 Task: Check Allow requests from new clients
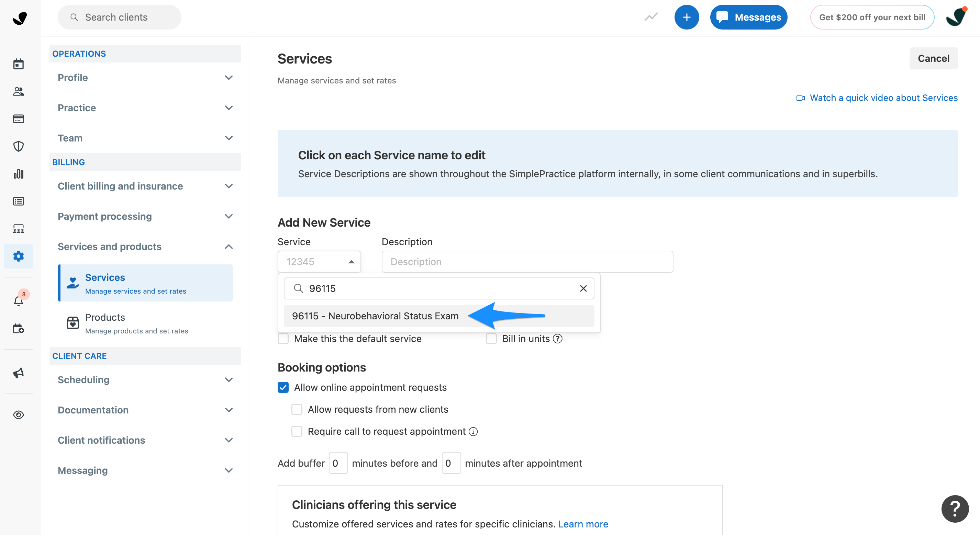pyautogui.click(x=297, y=410)
